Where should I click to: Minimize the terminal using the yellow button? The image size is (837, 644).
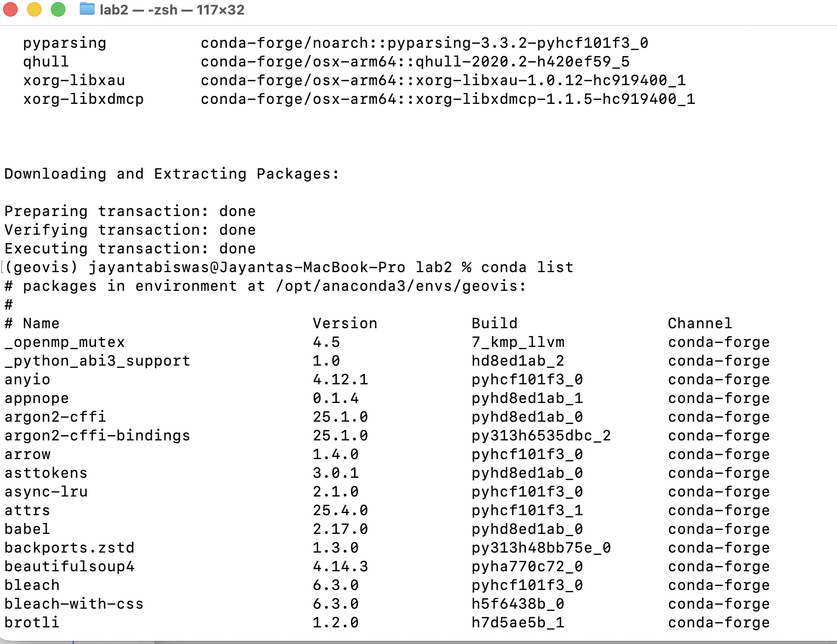[34, 9]
